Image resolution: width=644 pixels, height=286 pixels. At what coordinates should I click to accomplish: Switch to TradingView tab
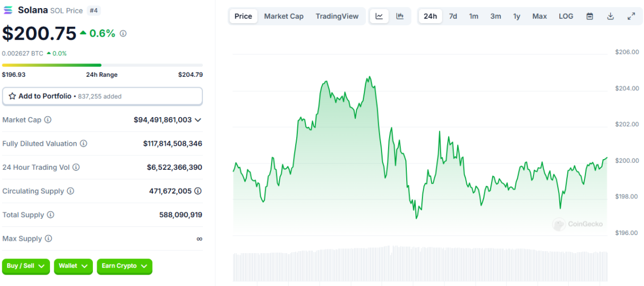pos(336,16)
